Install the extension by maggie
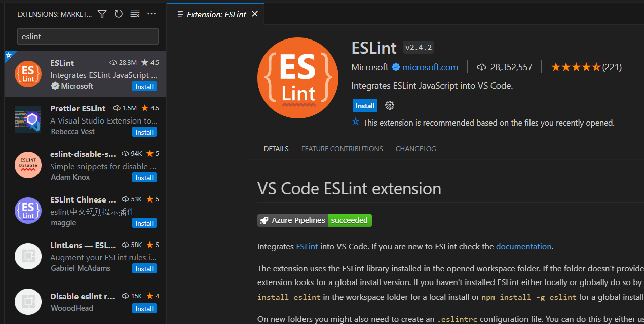 coord(144,223)
